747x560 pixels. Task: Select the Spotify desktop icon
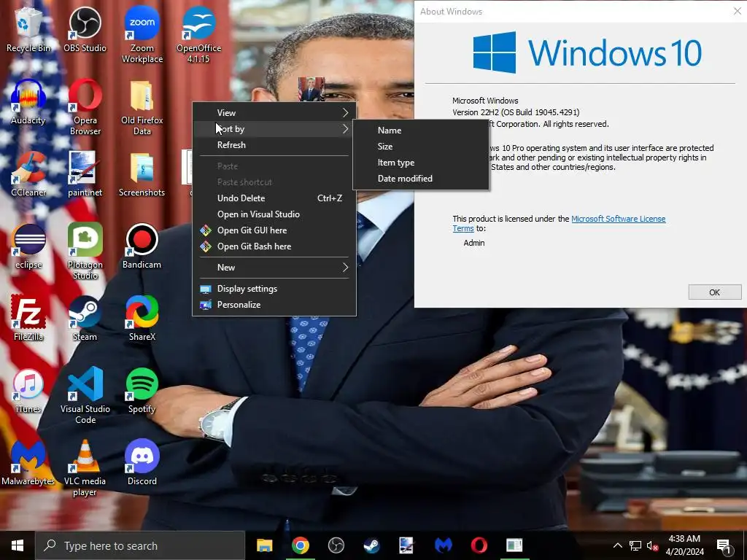coord(142,391)
